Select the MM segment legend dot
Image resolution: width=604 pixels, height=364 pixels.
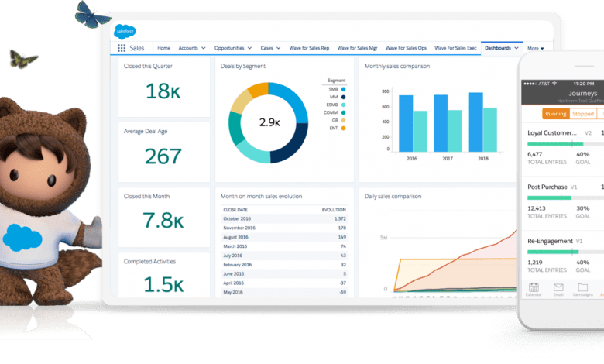pyautogui.click(x=343, y=97)
